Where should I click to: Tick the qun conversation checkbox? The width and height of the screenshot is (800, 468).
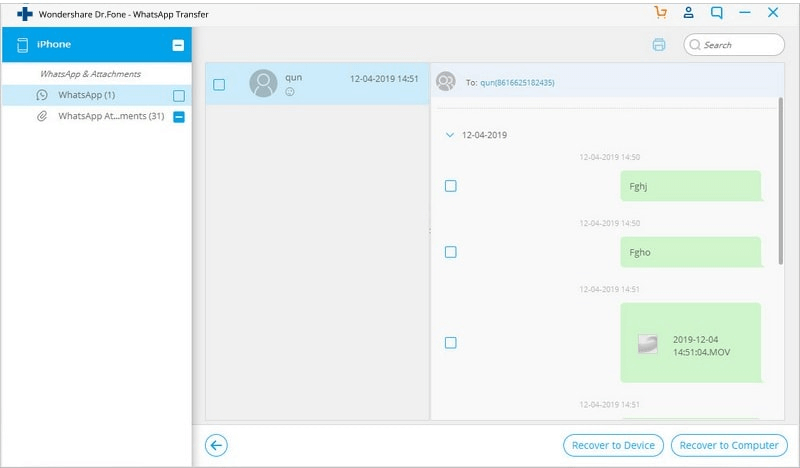(x=219, y=85)
